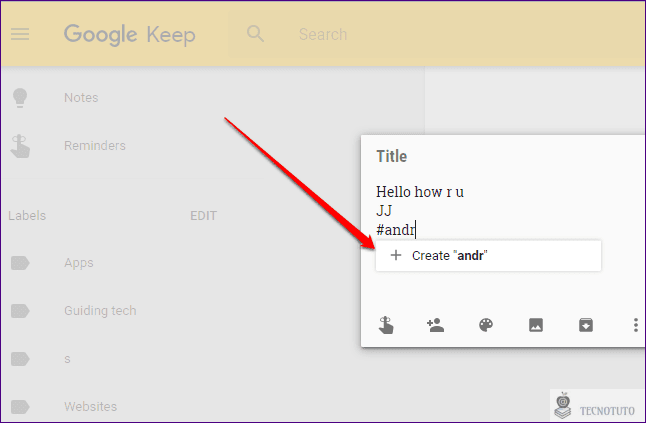Screen dimensions: 646x423
Task: Click the Google Keep logo
Action: pos(129,35)
